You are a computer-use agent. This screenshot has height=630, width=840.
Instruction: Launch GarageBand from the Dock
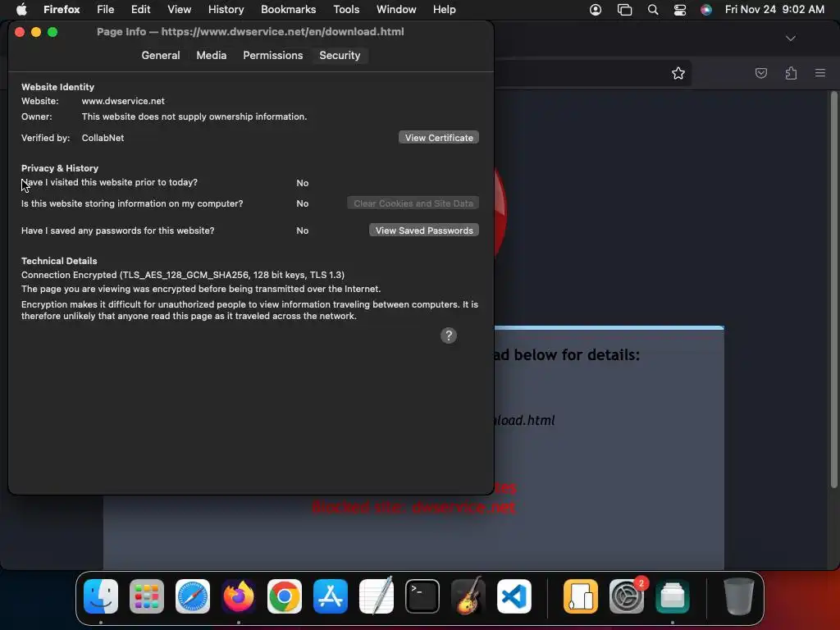[468, 596]
